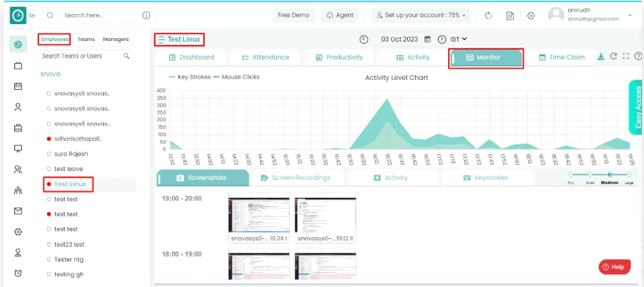644x287 pixels.
Task: Open the Screen Recordings tab
Action: tap(295, 178)
